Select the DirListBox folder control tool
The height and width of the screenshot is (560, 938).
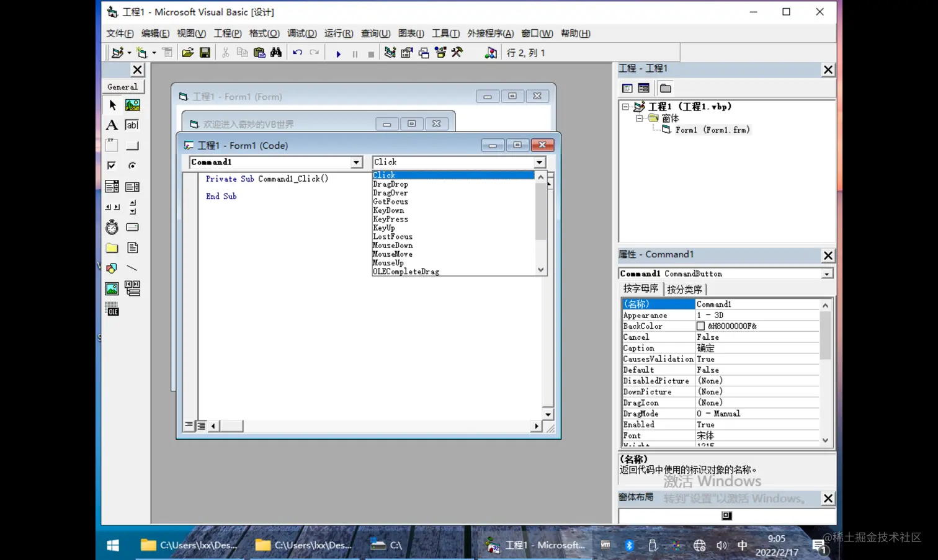coord(112,248)
